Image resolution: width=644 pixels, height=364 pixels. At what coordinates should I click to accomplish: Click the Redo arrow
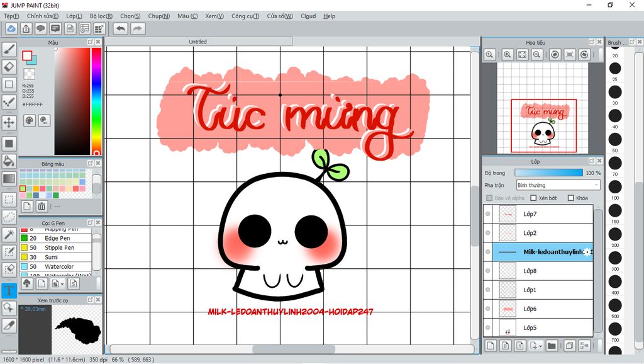[x=138, y=28]
